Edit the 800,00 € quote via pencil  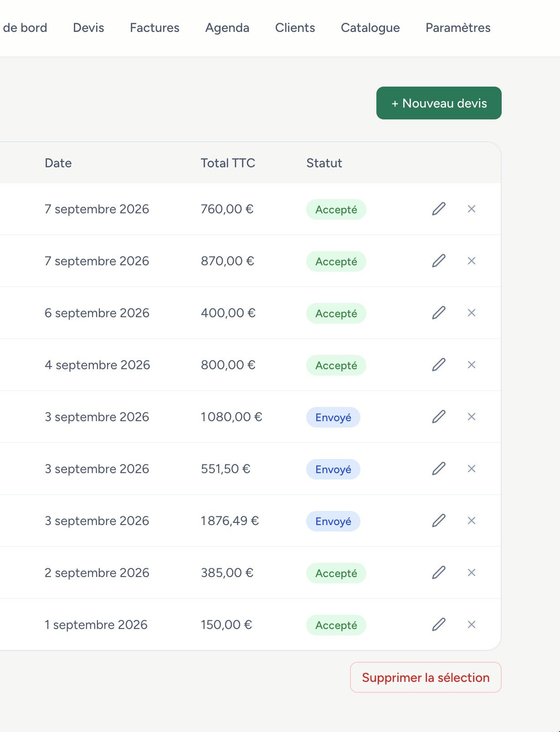[x=439, y=365]
